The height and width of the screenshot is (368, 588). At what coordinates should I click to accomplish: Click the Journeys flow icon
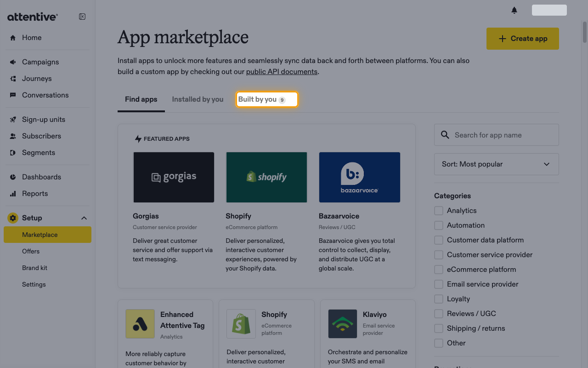(x=13, y=79)
